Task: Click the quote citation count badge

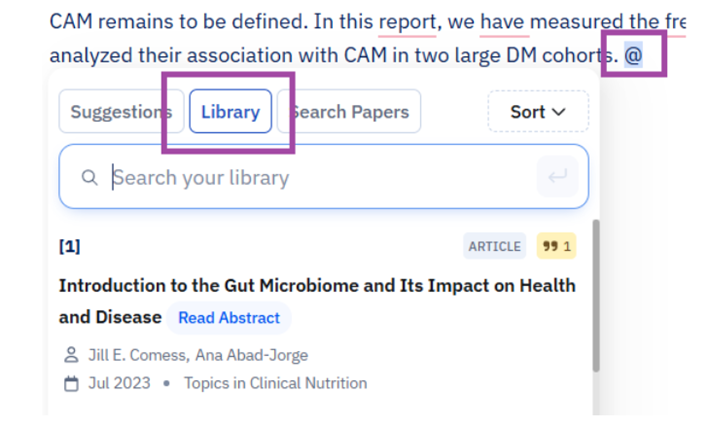Action: [x=556, y=246]
